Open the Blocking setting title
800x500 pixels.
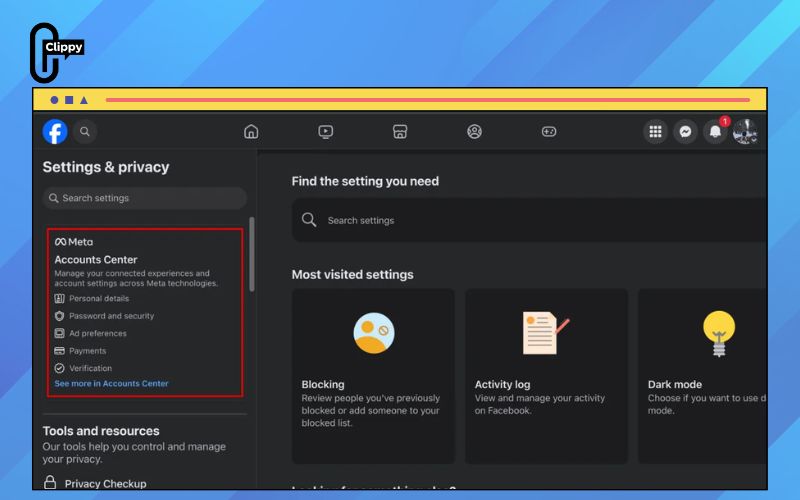pos(322,384)
